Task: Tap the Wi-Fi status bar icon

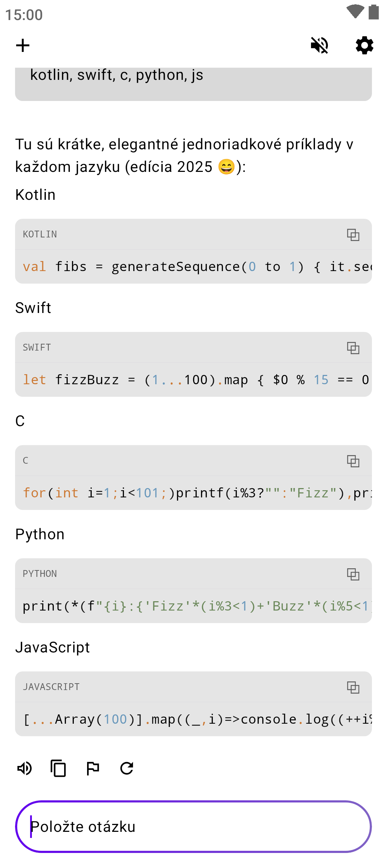Action: coord(355,11)
